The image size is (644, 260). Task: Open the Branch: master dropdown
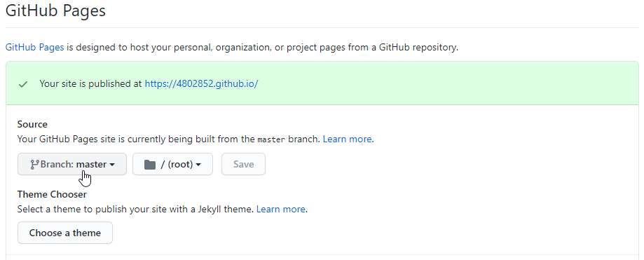tap(72, 164)
